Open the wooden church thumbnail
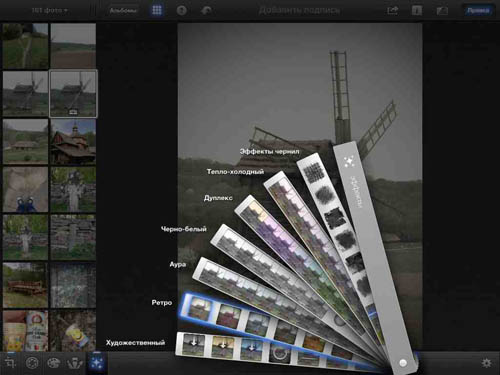Viewport: 500px width, 375px height. tap(73, 141)
